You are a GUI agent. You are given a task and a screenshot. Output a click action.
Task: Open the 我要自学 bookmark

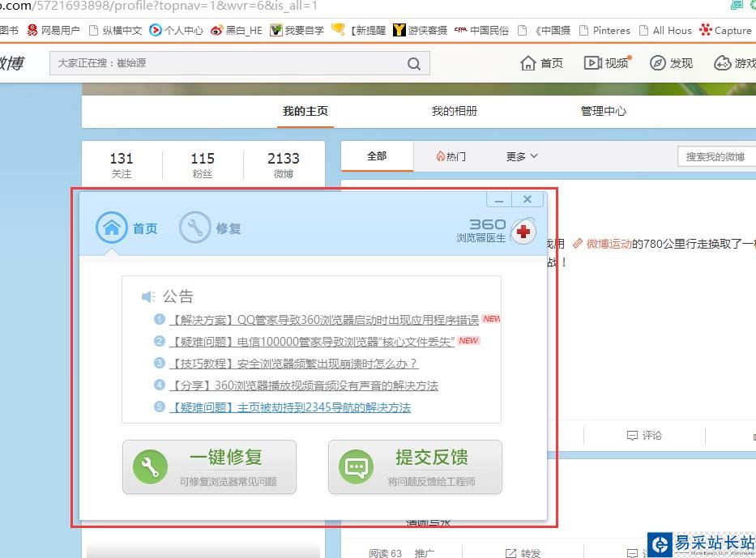297,30
